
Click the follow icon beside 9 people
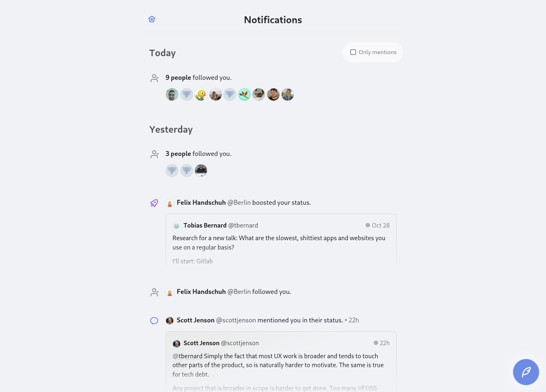[x=155, y=78]
